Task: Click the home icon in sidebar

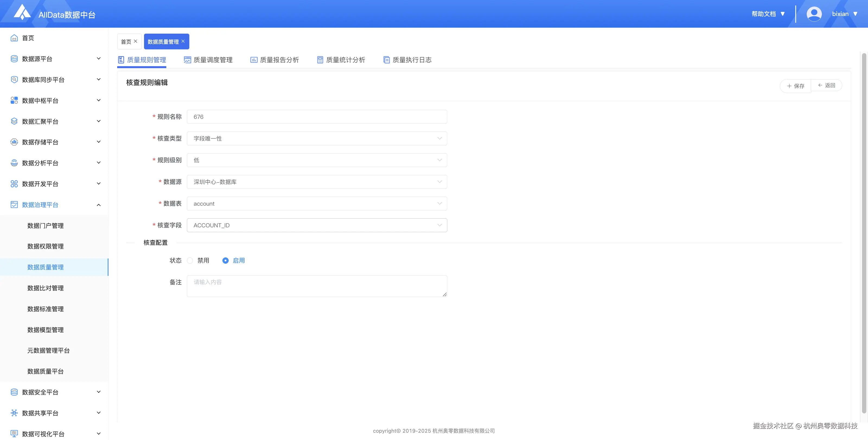Action: [x=14, y=38]
